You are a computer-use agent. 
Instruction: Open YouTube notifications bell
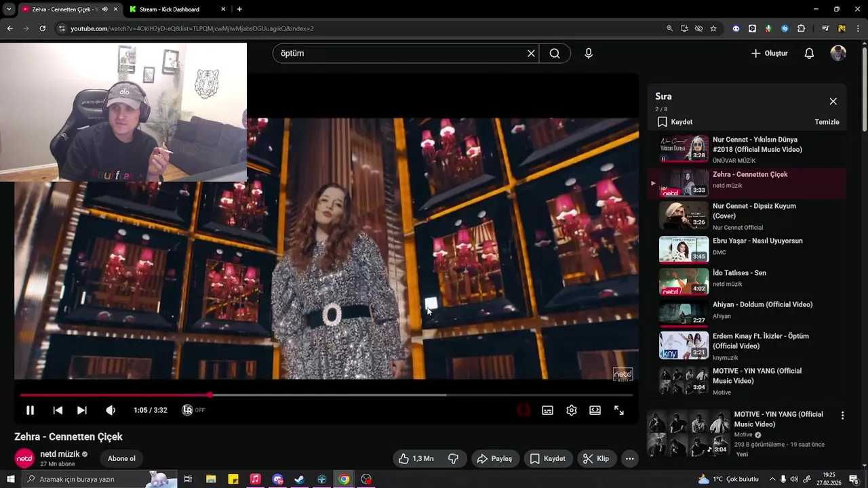click(809, 54)
